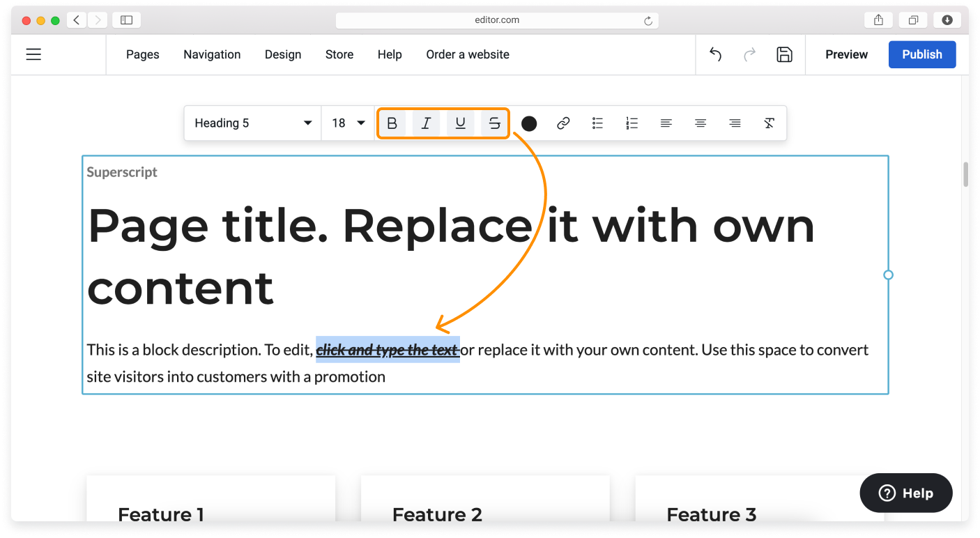The height and width of the screenshot is (538, 980).
Task: Go back in browser
Action: [77, 20]
